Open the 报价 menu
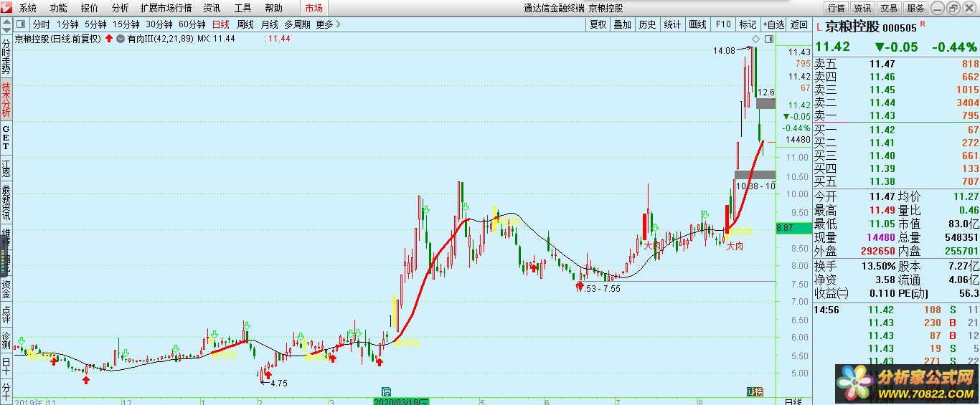980x405 pixels. tap(90, 8)
